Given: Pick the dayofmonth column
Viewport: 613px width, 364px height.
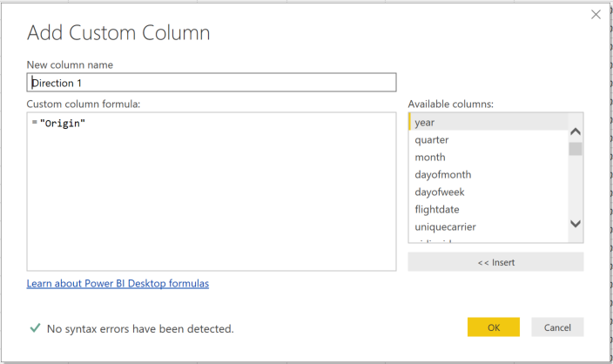Looking at the screenshot, I should [x=488, y=175].
